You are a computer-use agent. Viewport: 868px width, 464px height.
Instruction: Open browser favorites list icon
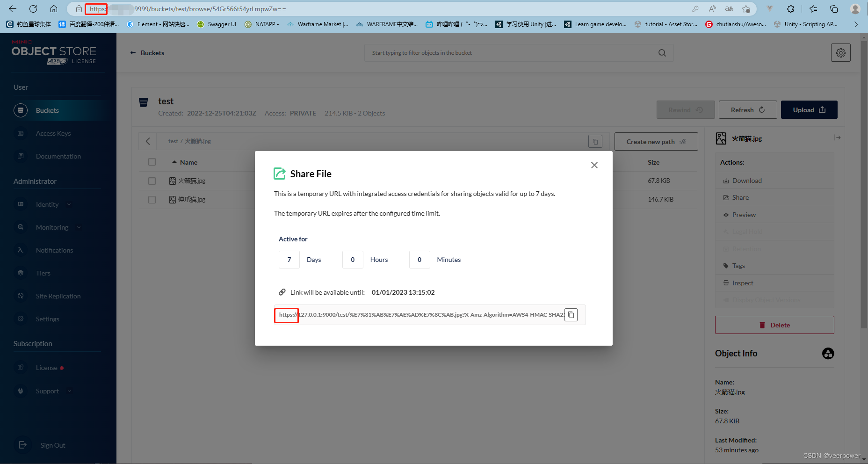click(813, 9)
